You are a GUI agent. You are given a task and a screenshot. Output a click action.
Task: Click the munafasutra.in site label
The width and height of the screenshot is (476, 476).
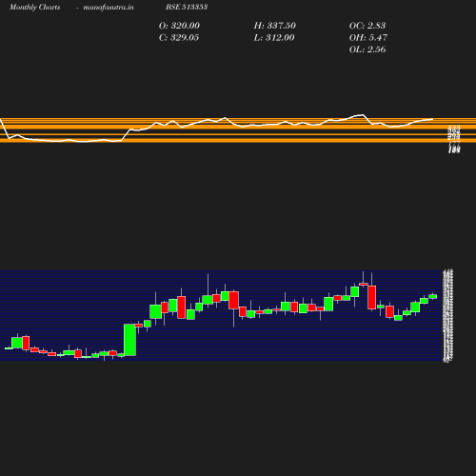(109, 7)
